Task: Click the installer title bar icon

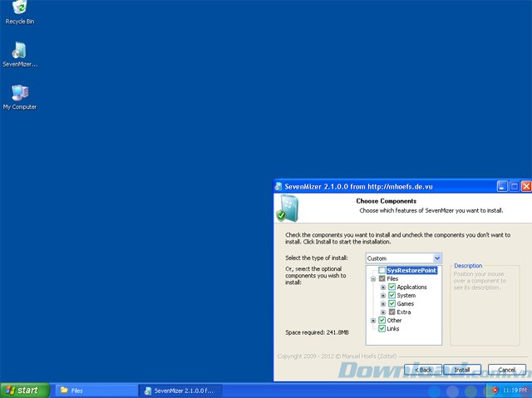Action: click(x=282, y=186)
